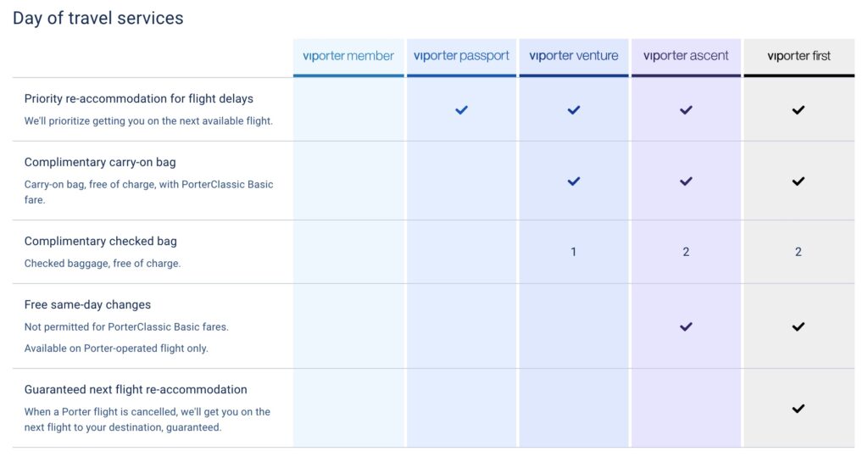The image size is (868, 457).
Task: Click First checkmark for priority re-accommodation
Action: pyautogui.click(x=798, y=110)
